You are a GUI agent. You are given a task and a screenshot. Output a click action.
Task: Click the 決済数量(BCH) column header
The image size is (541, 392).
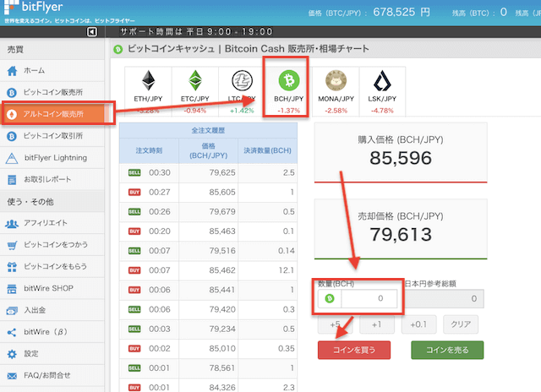click(x=267, y=150)
